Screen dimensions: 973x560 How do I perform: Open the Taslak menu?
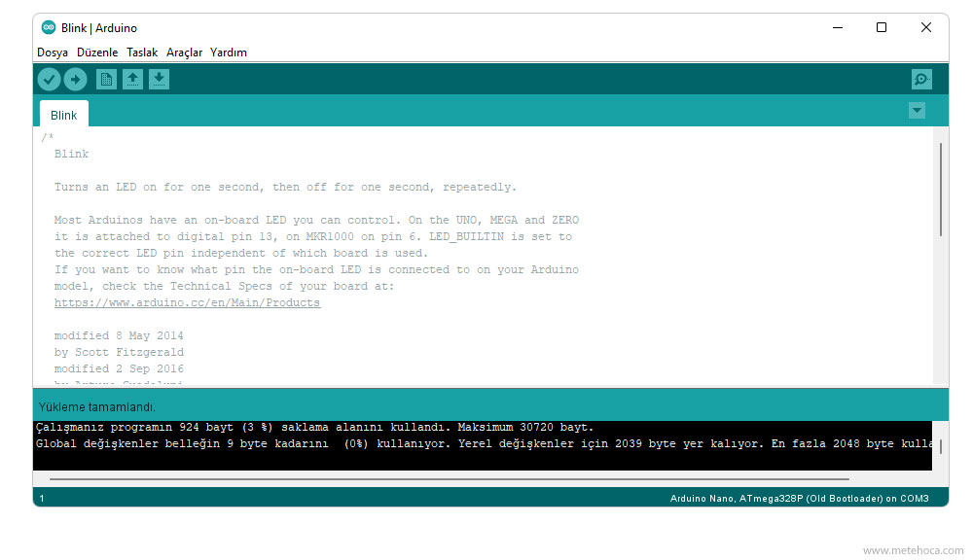click(142, 52)
